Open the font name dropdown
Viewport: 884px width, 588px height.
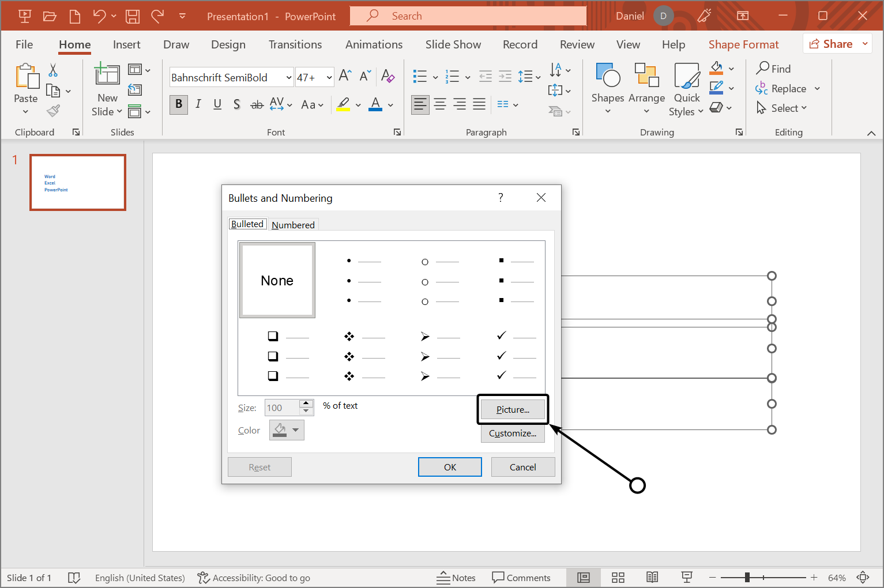coord(288,77)
